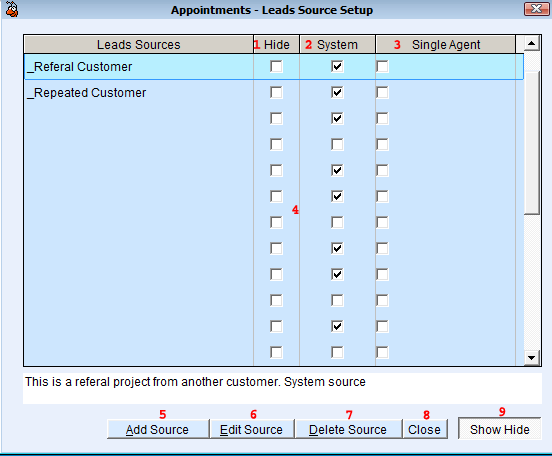Check Single Agent box for _Repeated Customer
The height and width of the screenshot is (456, 552).
click(x=382, y=93)
